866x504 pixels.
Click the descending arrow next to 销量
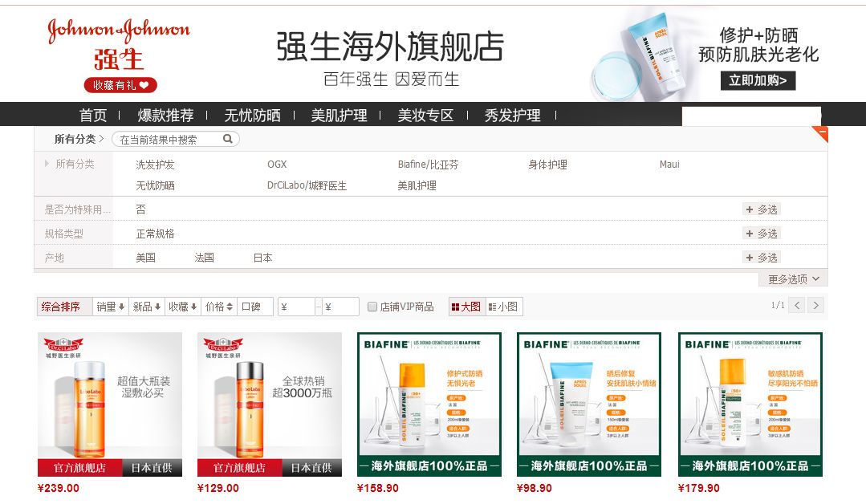(120, 306)
